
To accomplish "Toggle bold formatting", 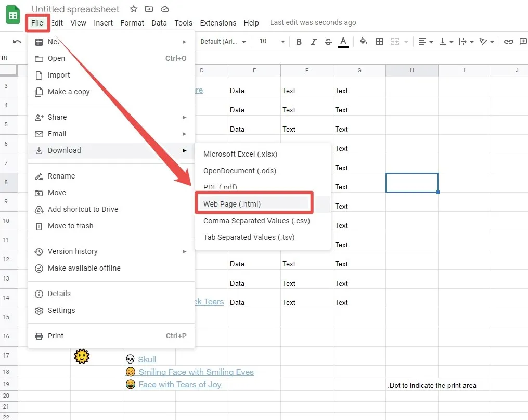I will coord(299,42).
